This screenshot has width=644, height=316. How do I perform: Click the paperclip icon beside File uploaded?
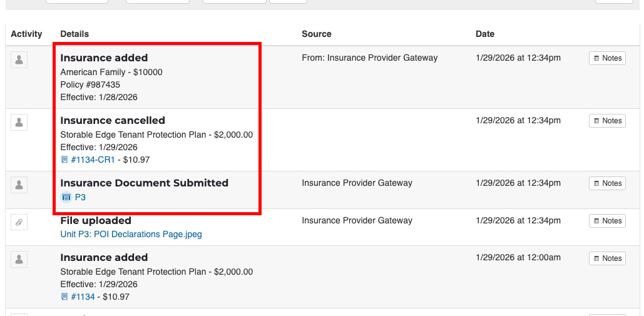point(19,222)
